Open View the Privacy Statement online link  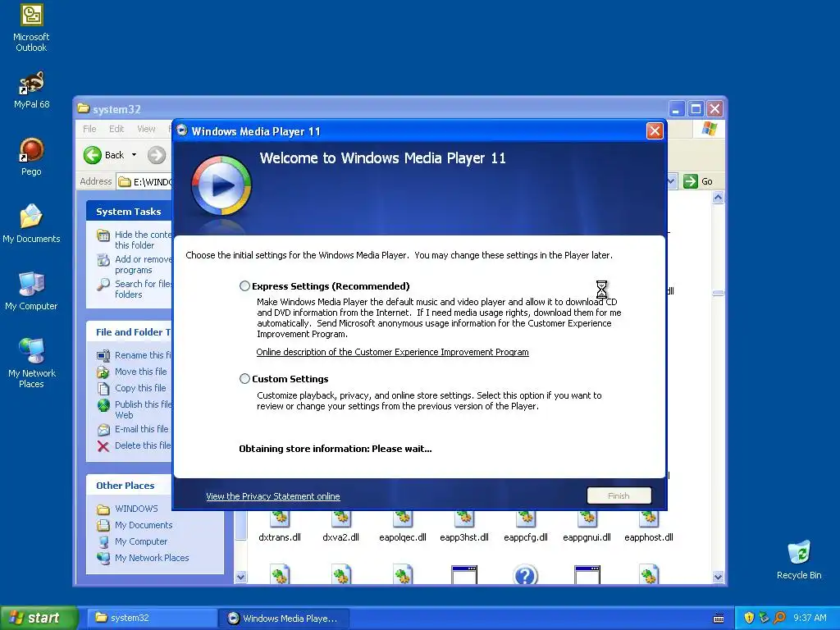272,496
